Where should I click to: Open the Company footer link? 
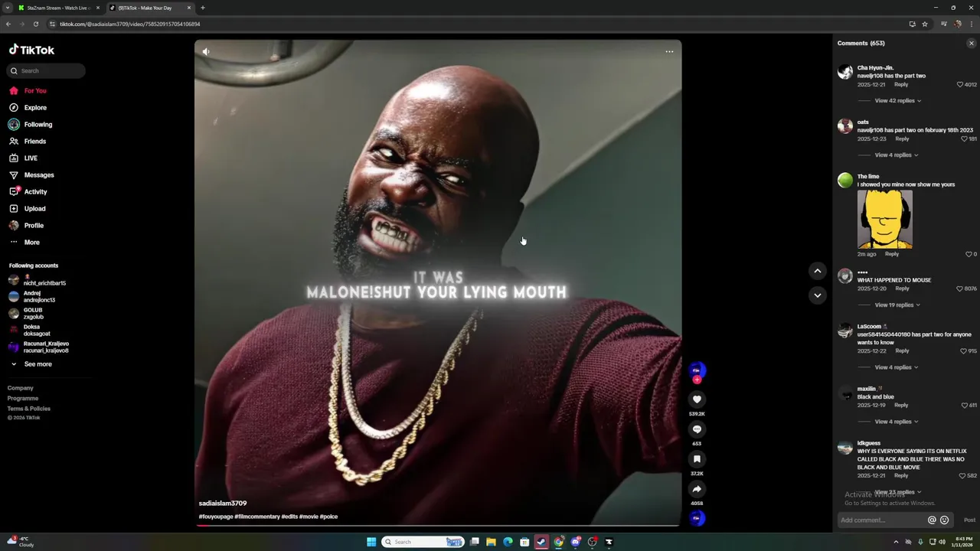coord(21,388)
